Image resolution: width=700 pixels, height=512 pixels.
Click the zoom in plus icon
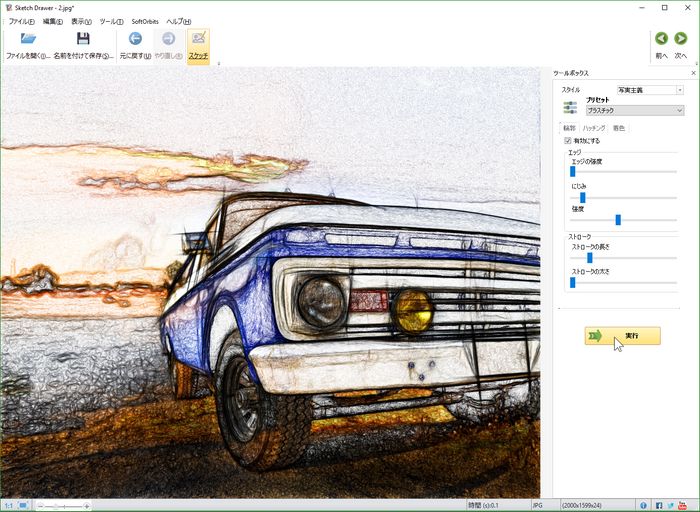87,506
